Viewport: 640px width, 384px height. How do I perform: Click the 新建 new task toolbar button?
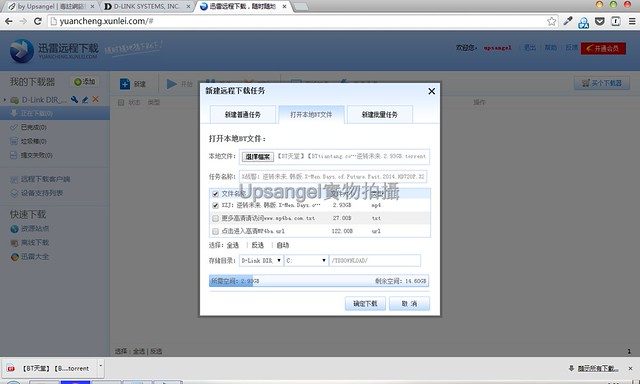133,84
